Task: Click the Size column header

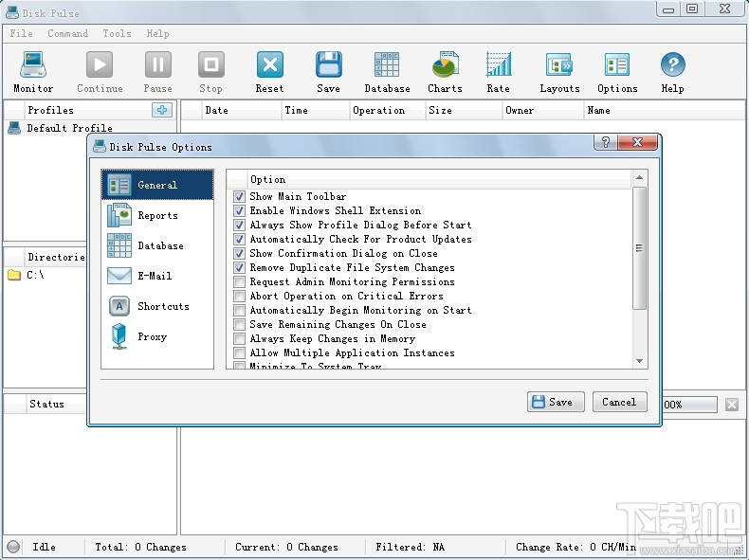Action: coord(464,110)
